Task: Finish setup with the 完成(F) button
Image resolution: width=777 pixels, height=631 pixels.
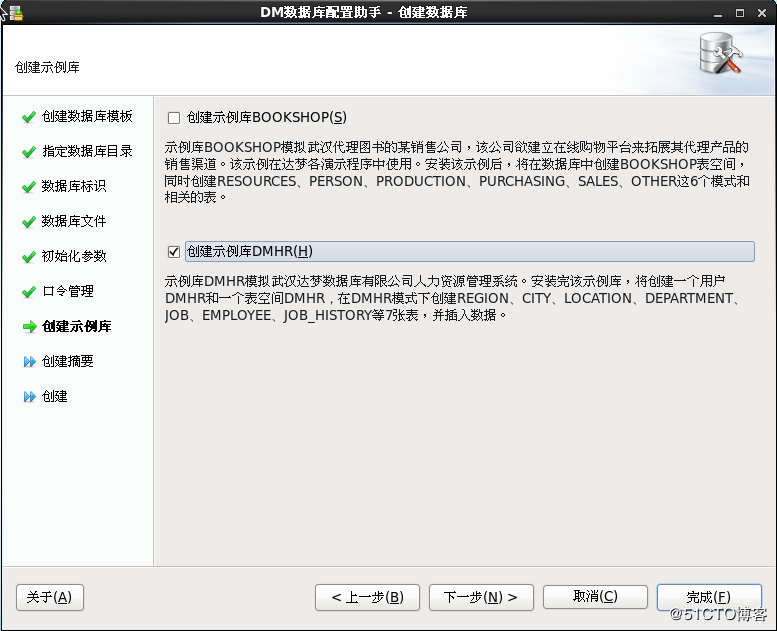Action: pyautogui.click(x=709, y=597)
